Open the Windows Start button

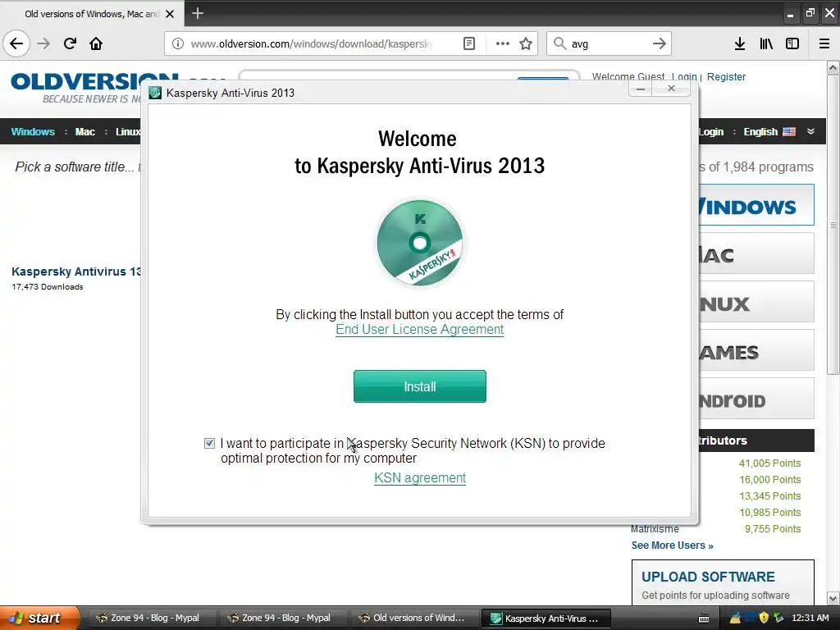(x=39, y=618)
